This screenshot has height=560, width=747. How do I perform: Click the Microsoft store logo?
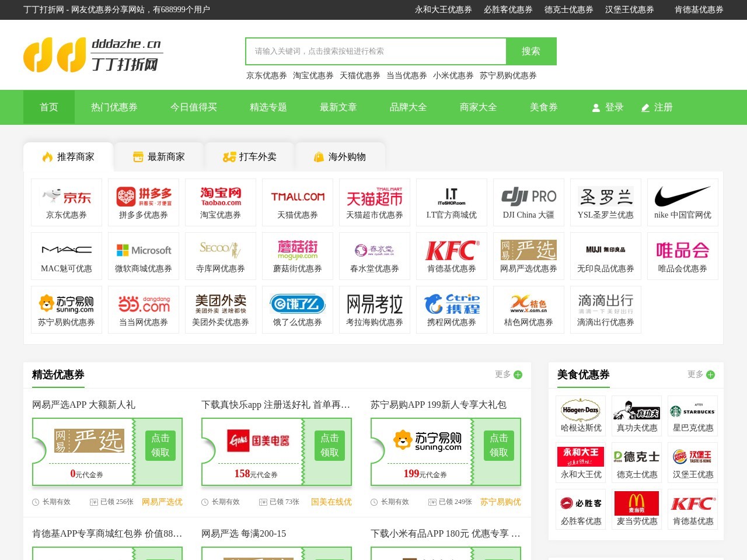tap(143, 250)
